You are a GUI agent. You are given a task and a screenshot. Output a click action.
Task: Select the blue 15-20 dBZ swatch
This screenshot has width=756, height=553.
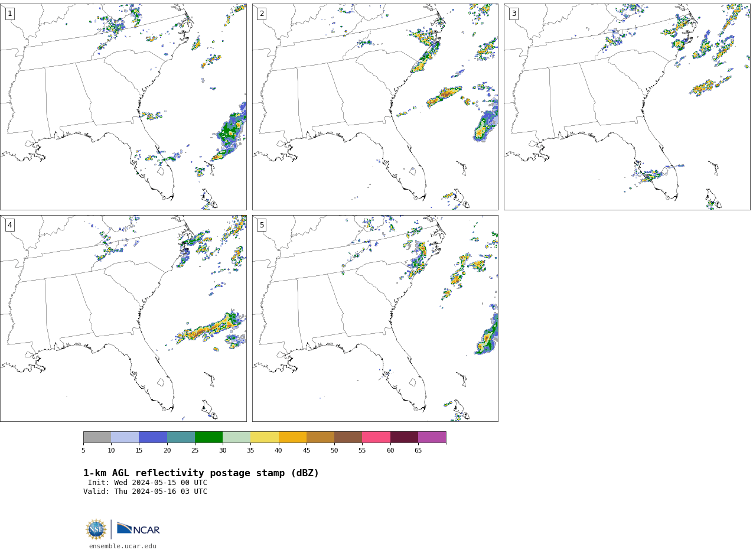pyautogui.click(x=153, y=437)
